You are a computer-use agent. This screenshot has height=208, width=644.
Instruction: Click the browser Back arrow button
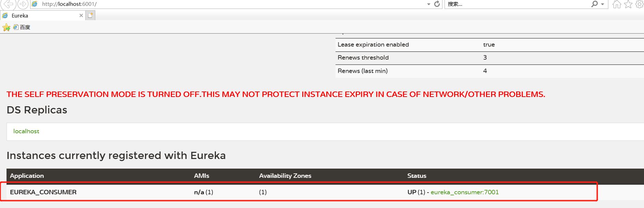(x=8, y=4)
